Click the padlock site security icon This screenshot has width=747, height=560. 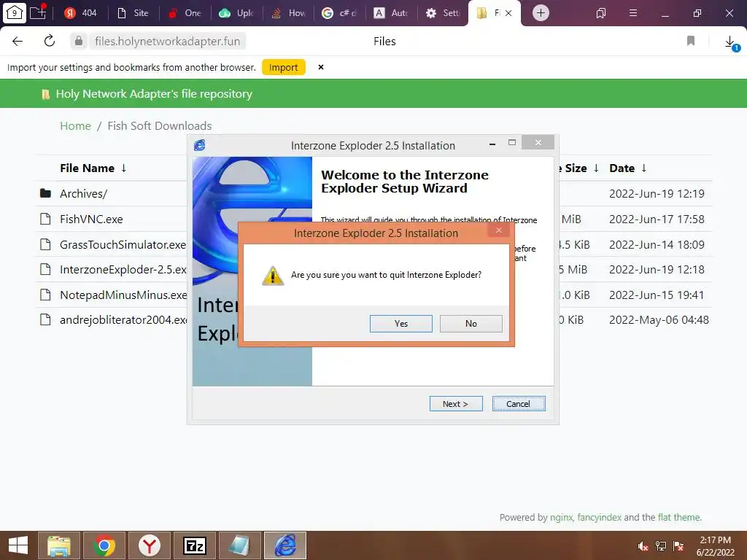tap(79, 41)
